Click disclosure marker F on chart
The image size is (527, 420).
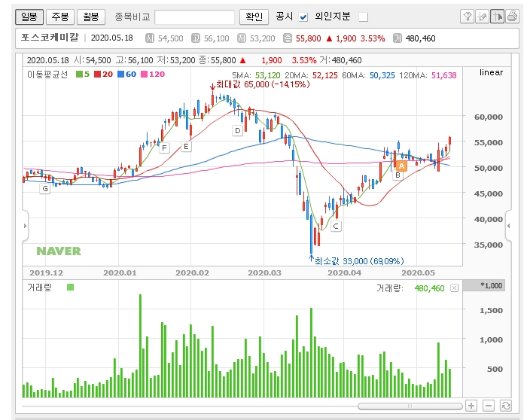pyautogui.click(x=164, y=148)
